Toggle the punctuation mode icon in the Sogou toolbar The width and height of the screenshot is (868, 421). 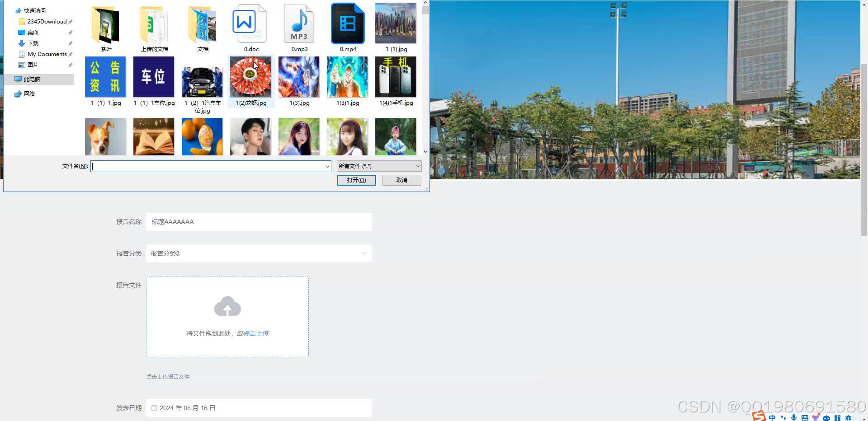coord(783,418)
